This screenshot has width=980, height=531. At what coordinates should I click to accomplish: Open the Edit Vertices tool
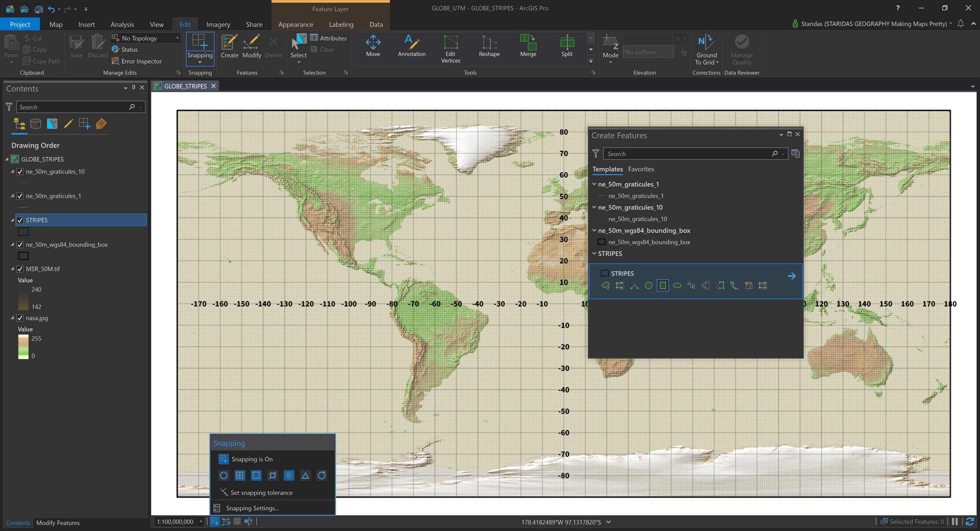(x=450, y=49)
